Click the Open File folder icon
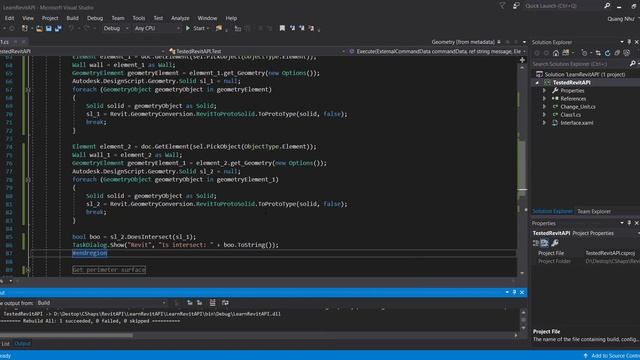The width and height of the screenshot is (640, 360). click(39, 29)
